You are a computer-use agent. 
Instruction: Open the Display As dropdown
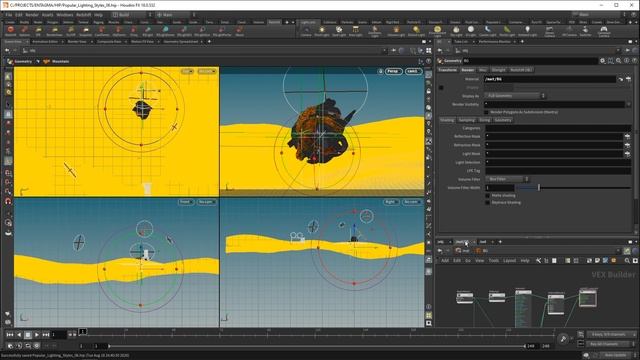click(x=515, y=96)
